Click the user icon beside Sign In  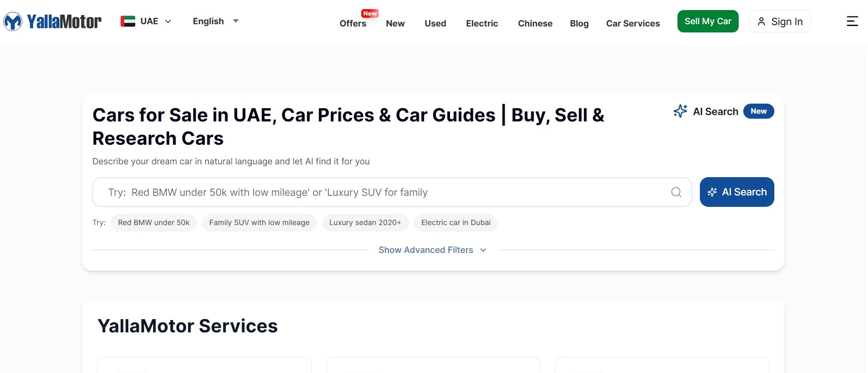coord(761,21)
